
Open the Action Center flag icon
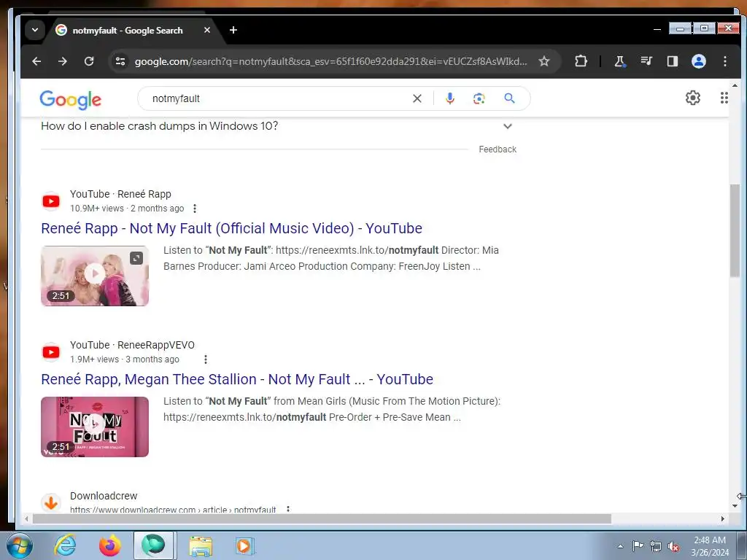[638, 546]
